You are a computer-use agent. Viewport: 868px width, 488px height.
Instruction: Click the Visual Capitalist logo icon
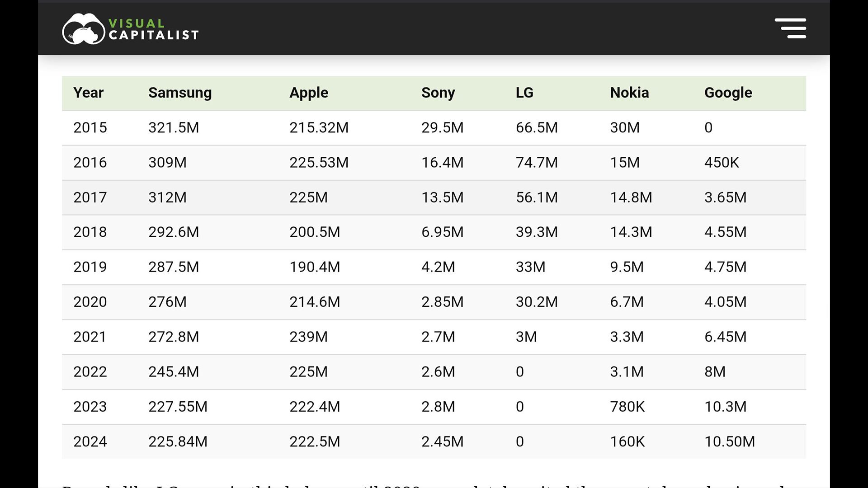(x=83, y=29)
